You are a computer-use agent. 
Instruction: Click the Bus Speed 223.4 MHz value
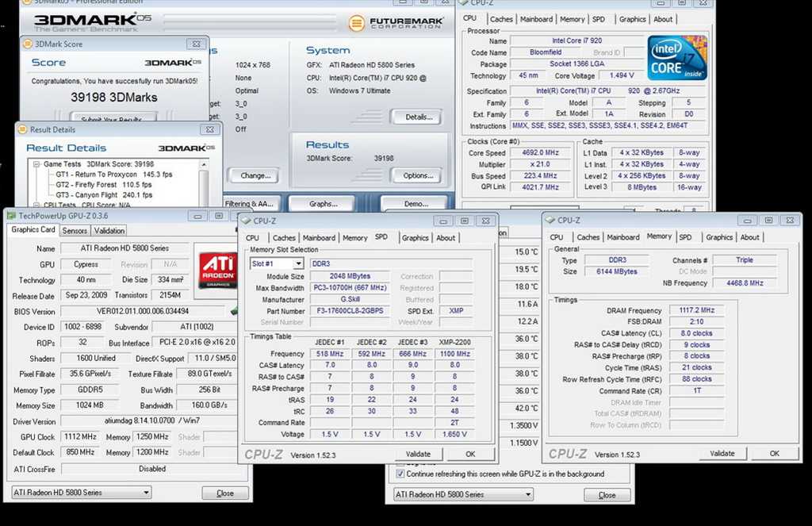pyautogui.click(x=540, y=175)
